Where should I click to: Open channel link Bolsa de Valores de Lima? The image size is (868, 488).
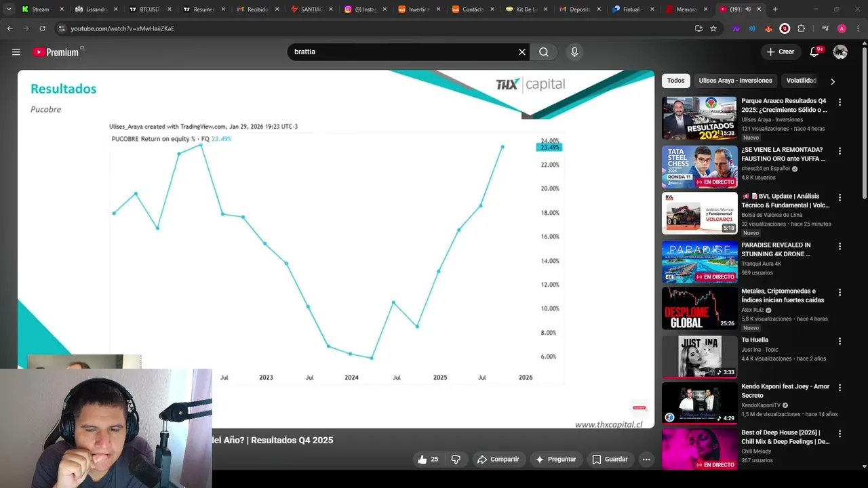click(772, 215)
